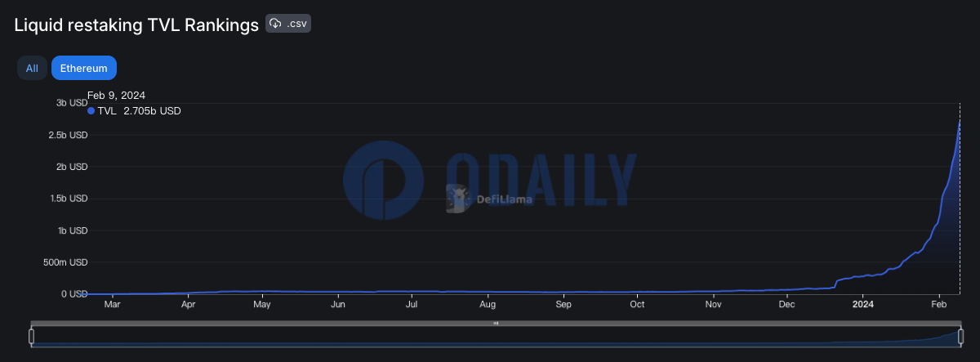Click the '2.705b USD' TVL value
Image resolution: width=980 pixels, height=362 pixels.
(x=152, y=110)
